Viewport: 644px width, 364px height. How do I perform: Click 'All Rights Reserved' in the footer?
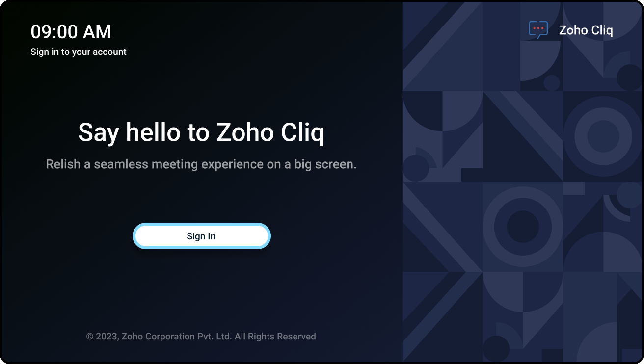(275, 337)
